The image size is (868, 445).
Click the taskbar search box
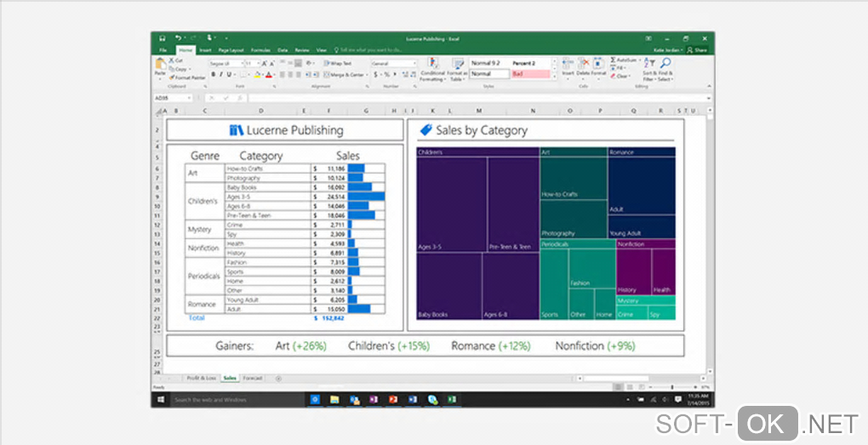237,400
